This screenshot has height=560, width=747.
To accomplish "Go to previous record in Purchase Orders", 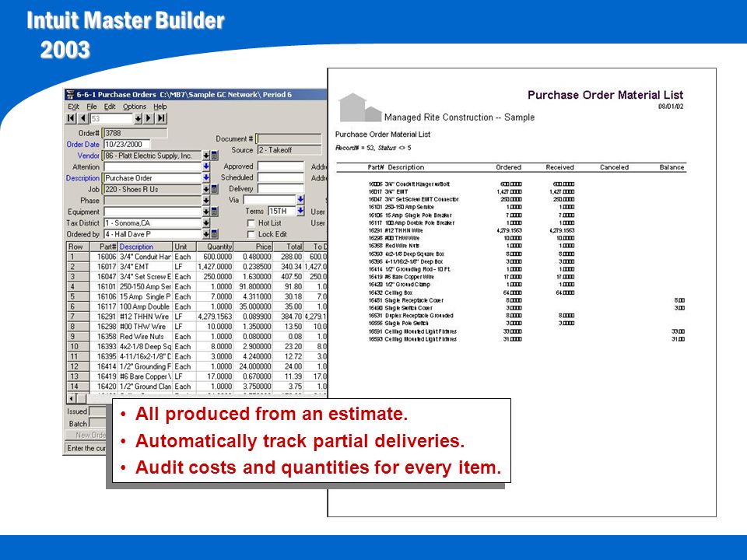I will [x=83, y=118].
